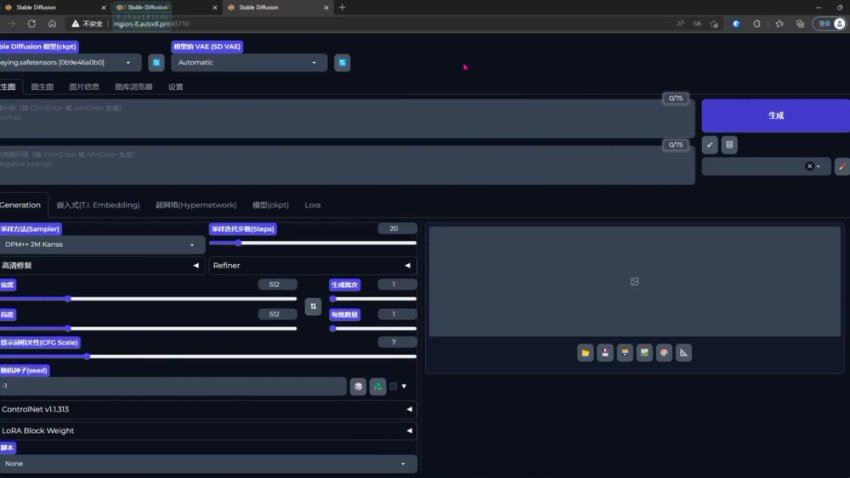Click the placeholder icon in preview area
850x478 pixels.
[634, 282]
